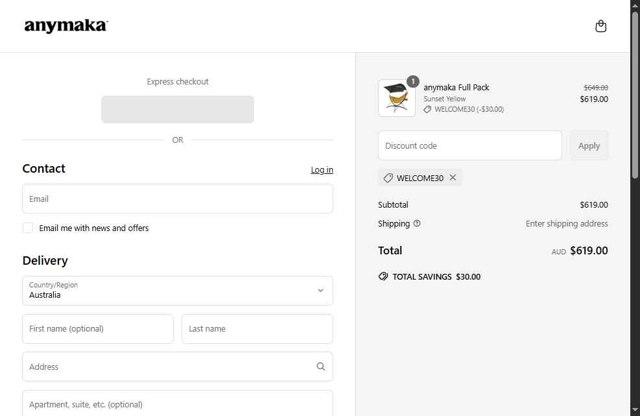
Task: Expand the Country/Region dropdown
Action: 178,291
